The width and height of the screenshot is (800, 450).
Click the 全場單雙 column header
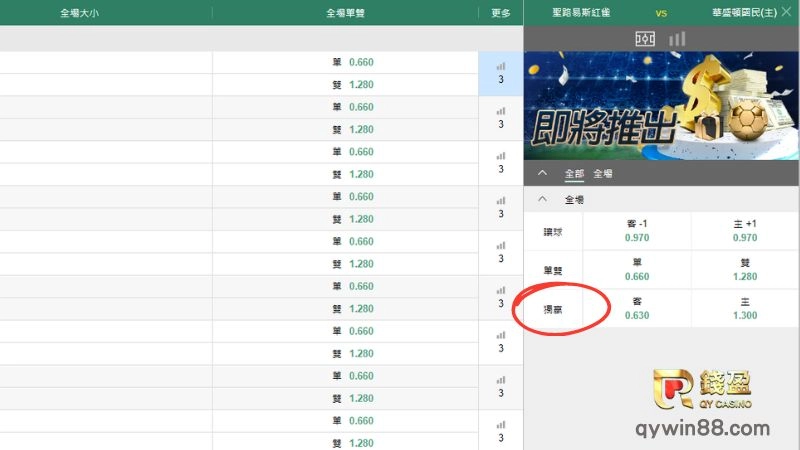345,13
